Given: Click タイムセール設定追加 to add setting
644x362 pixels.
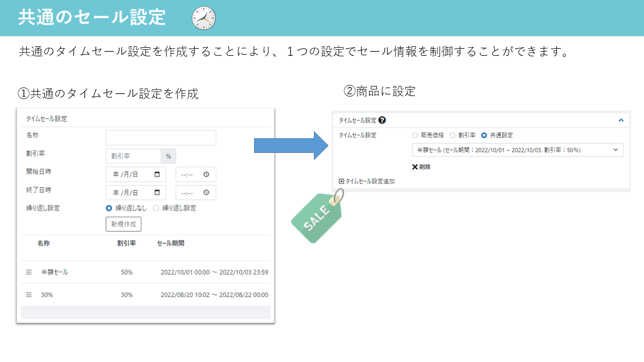Looking at the screenshot, I should tap(367, 182).
